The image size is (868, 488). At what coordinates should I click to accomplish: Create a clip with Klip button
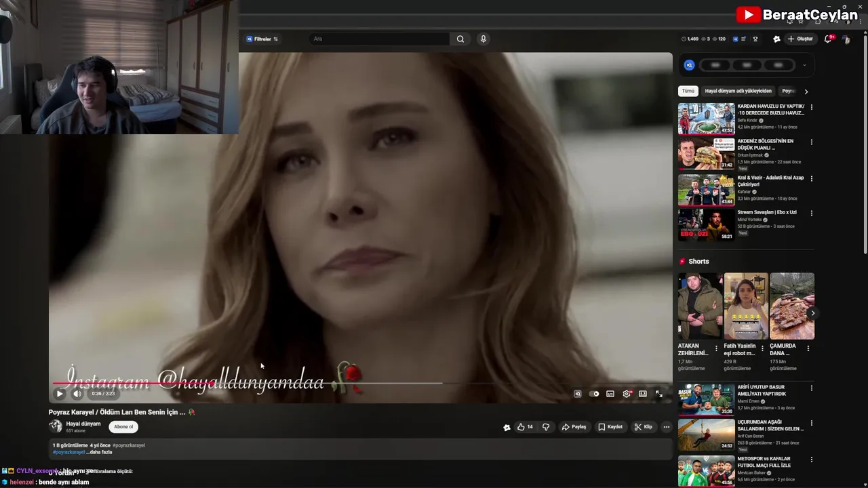click(644, 427)
